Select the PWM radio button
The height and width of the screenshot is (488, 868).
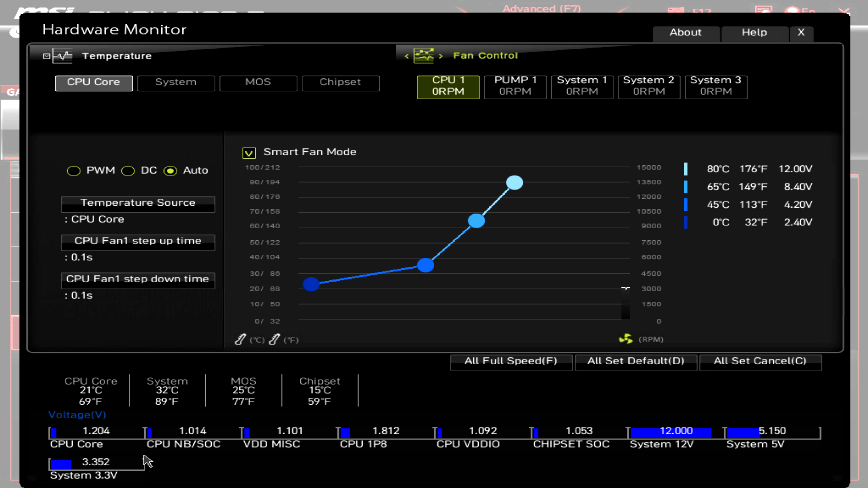pos(73,171)
